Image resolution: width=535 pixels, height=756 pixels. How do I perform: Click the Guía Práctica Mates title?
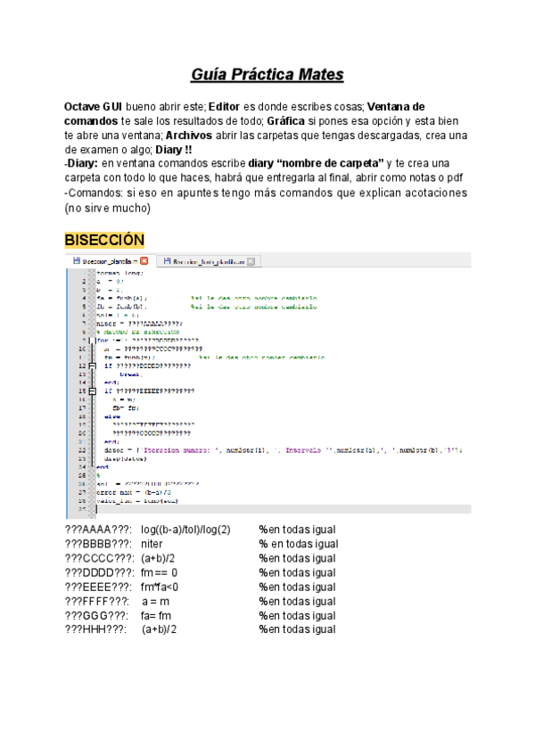[x=267, y=73]
